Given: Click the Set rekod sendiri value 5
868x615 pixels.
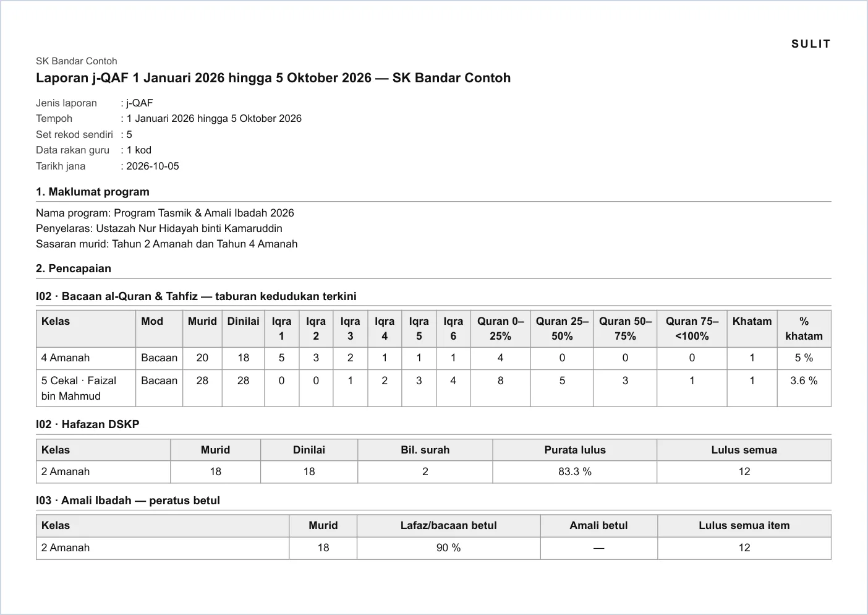Looking at the screenshot, I should click(129, 135).
